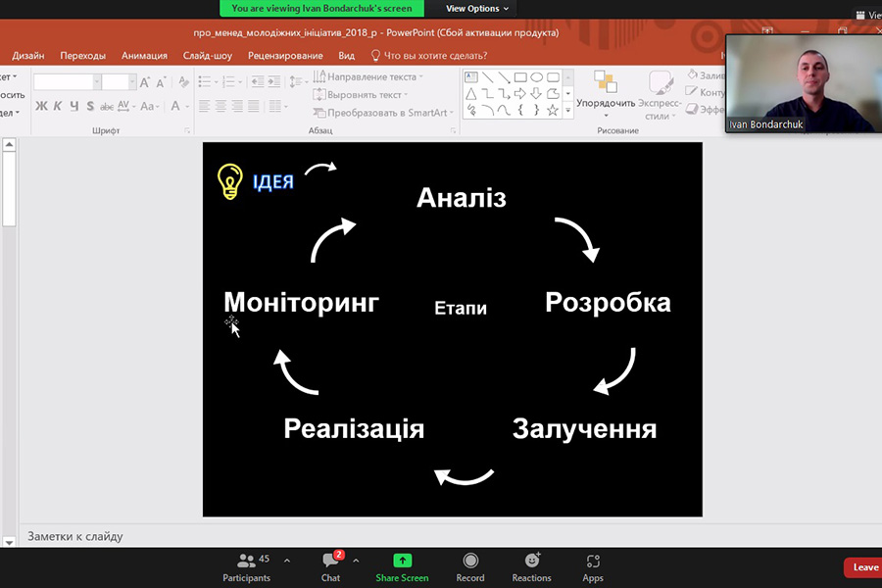Open Zoom Reactions
The width and height of the screenshot is (882, 588).
click(x=531, y=567)
